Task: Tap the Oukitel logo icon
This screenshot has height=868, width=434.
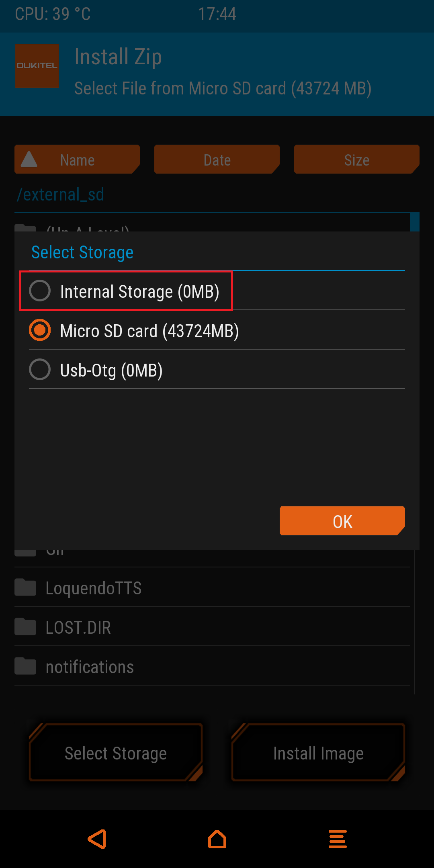Action: [37, 66]
